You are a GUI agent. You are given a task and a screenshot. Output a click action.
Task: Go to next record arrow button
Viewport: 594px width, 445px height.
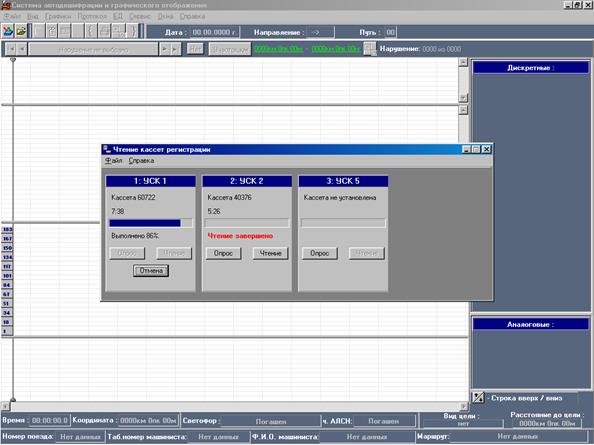(x=164, y=49)
